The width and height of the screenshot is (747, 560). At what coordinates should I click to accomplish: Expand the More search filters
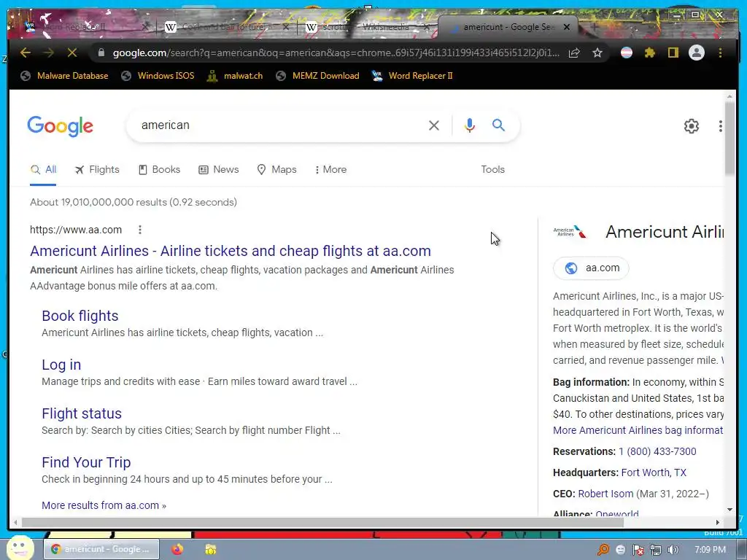point(330,169)
